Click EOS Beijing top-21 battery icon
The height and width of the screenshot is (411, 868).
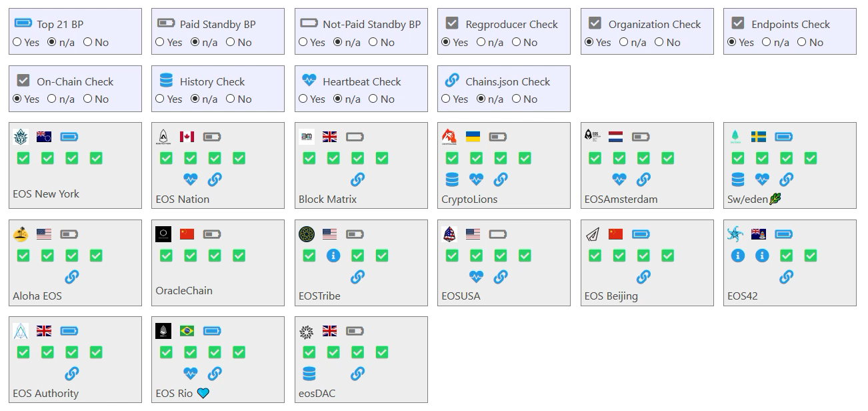[641, 234]
